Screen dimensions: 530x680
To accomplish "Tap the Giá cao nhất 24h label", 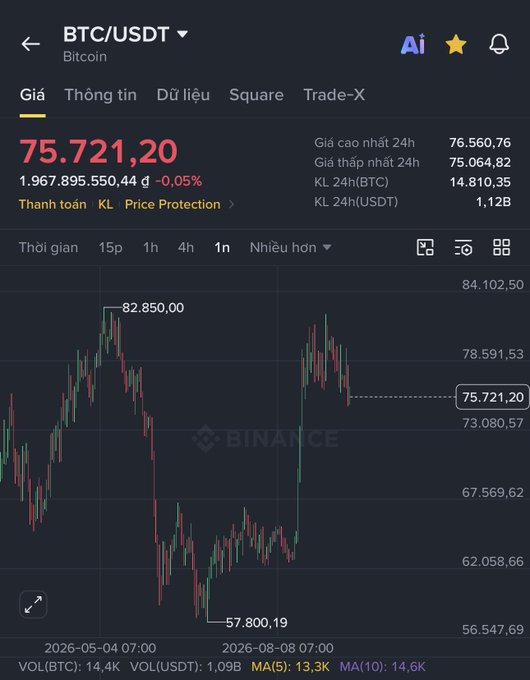I will 364,142.
